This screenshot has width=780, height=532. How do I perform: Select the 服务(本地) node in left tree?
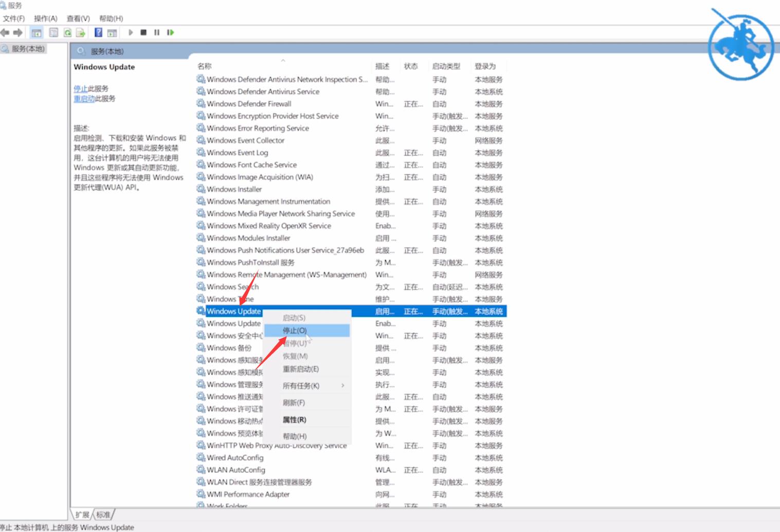24,49
